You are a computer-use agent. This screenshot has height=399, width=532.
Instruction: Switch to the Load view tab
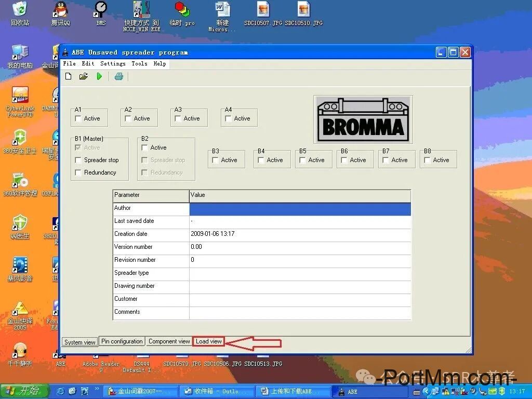pos(208,341)
